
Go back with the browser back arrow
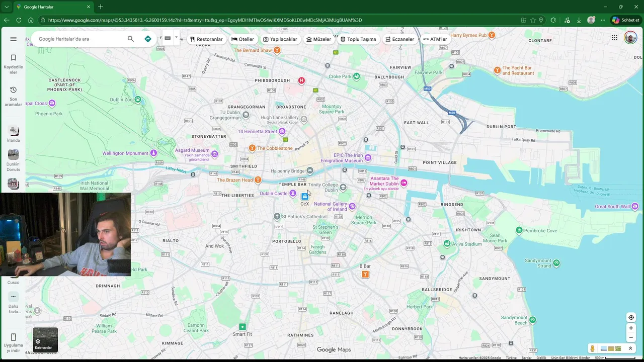[7, 20]
